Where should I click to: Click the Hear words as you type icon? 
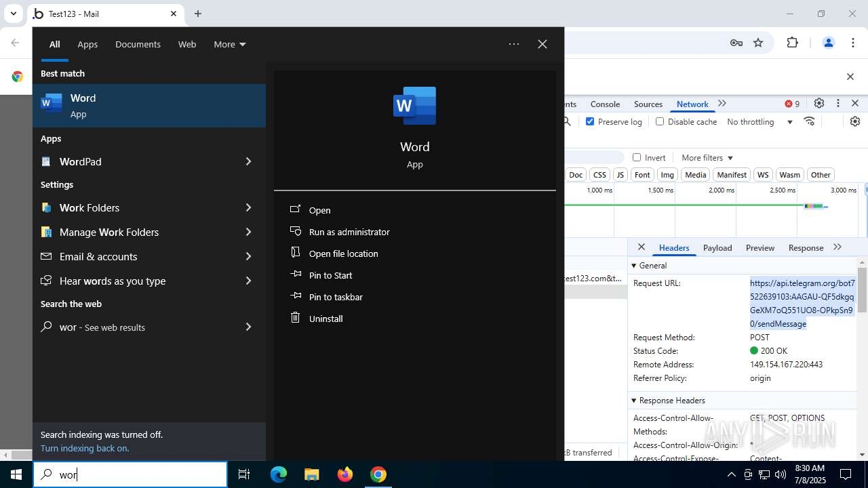(x=46, y=281)
